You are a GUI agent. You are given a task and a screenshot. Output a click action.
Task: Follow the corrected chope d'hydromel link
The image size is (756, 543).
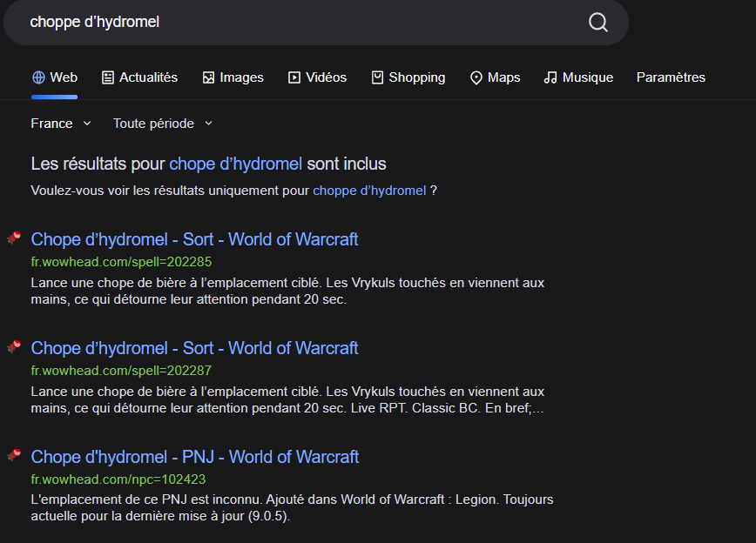[236, 164]
